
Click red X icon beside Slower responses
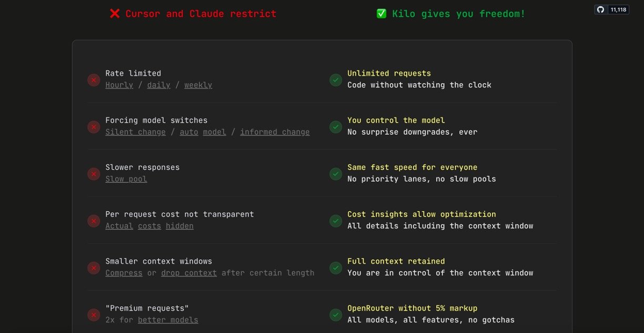pos(94,174)
